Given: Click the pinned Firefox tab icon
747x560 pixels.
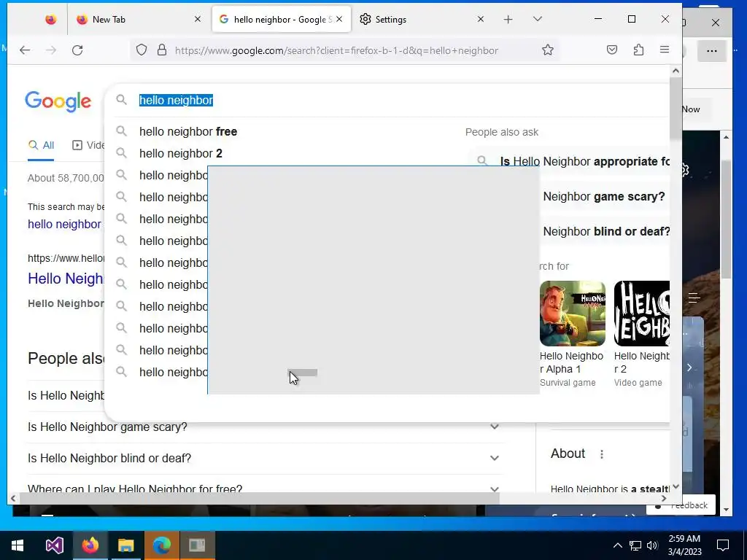Looking at the screenshot, I should tap(50, 20).
